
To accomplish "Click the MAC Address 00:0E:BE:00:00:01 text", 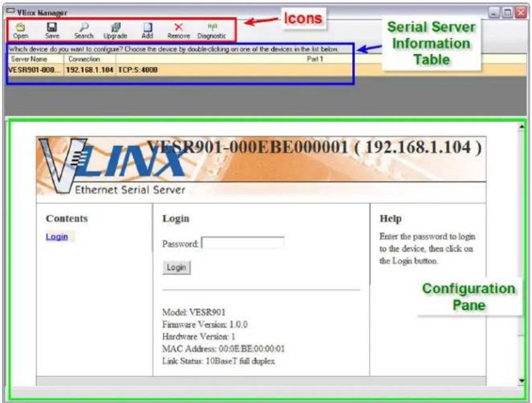I will [224, 349].
